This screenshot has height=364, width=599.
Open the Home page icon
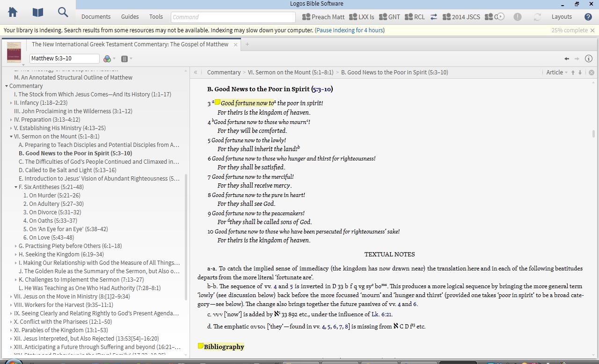(13, 13)
